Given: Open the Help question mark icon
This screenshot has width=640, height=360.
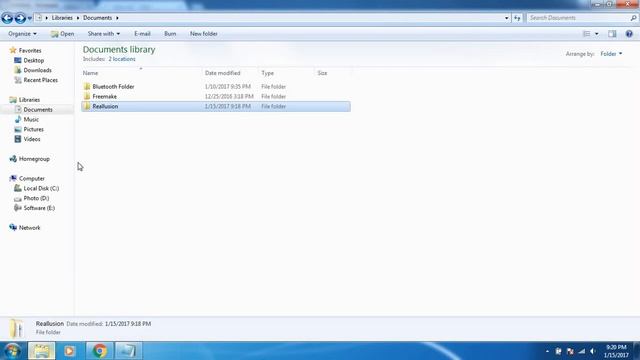Looking at the screenshot, I should (629, 34).
